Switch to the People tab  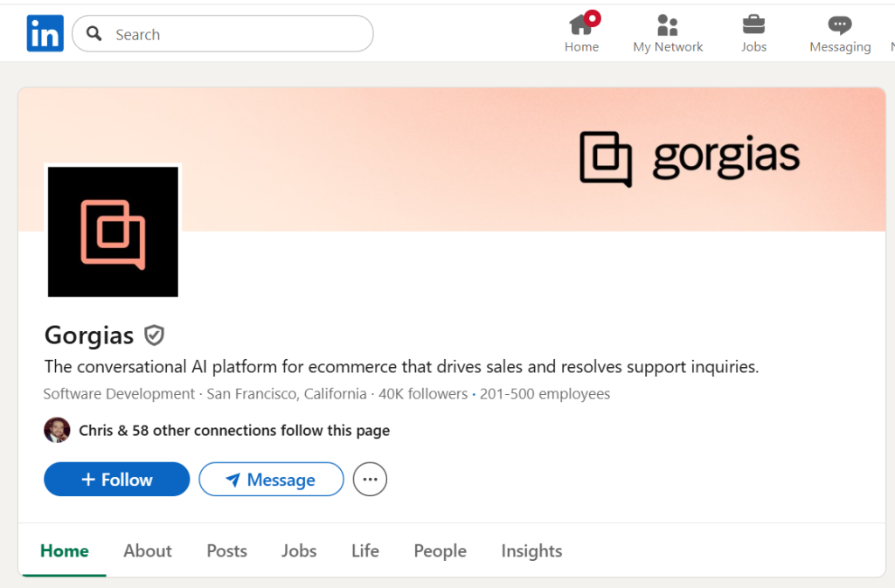[x=440, y=550]
